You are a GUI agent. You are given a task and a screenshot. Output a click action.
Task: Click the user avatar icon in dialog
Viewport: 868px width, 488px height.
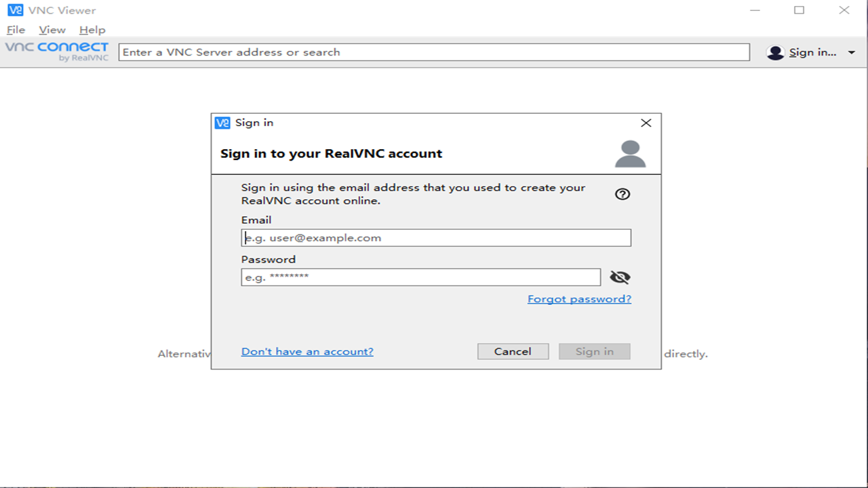[x=630, y=154]
